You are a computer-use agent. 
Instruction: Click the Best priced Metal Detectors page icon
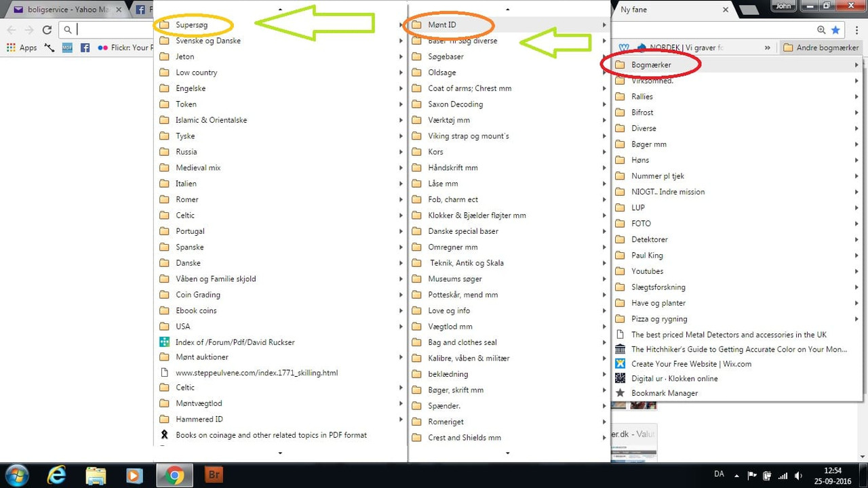click(620, 335)
